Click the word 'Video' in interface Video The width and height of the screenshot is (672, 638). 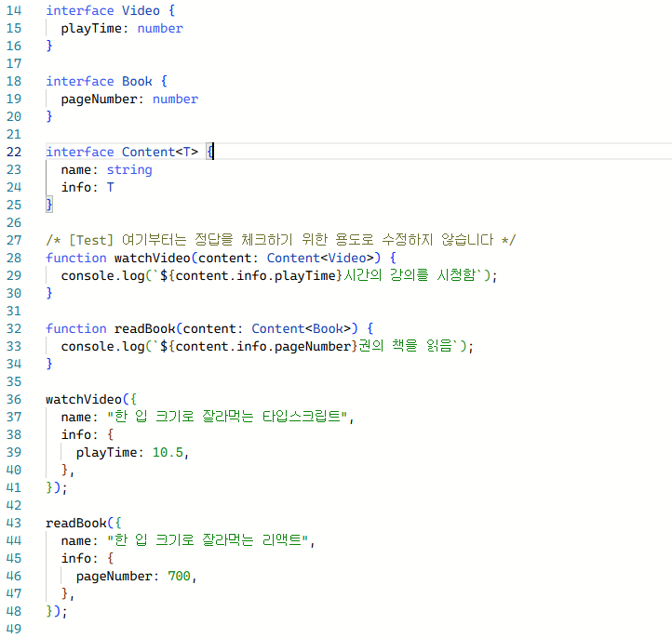coord(141,10)
